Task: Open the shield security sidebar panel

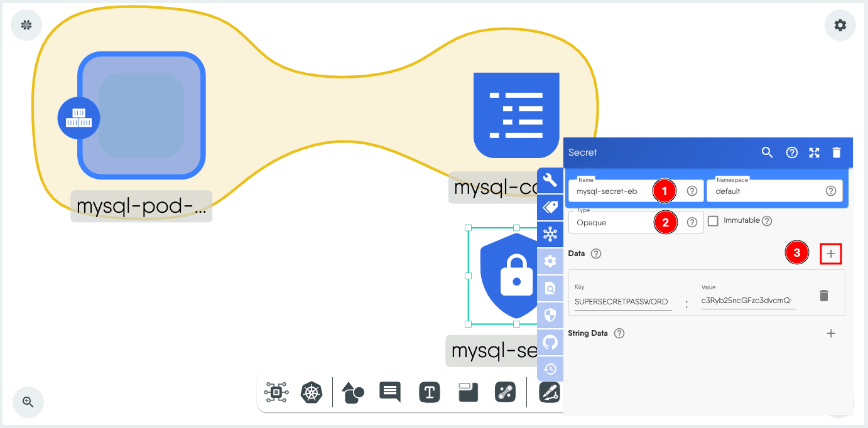Action: [550, 314]
